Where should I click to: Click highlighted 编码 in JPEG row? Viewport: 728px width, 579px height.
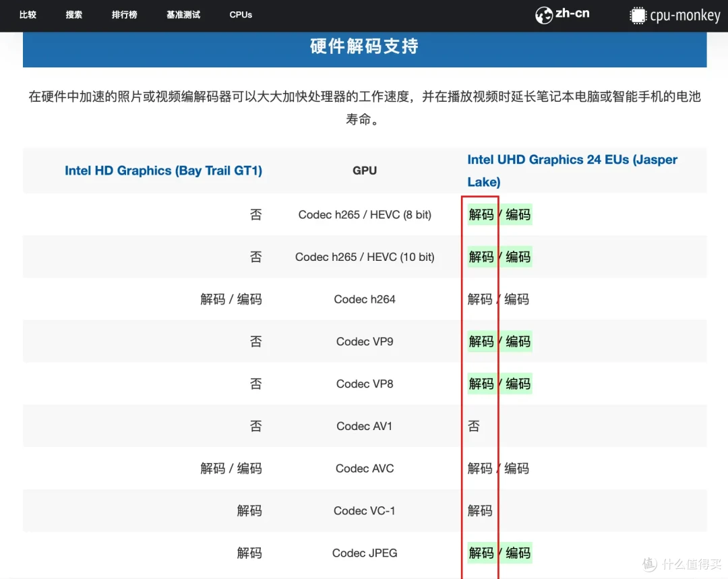[518, 553]
